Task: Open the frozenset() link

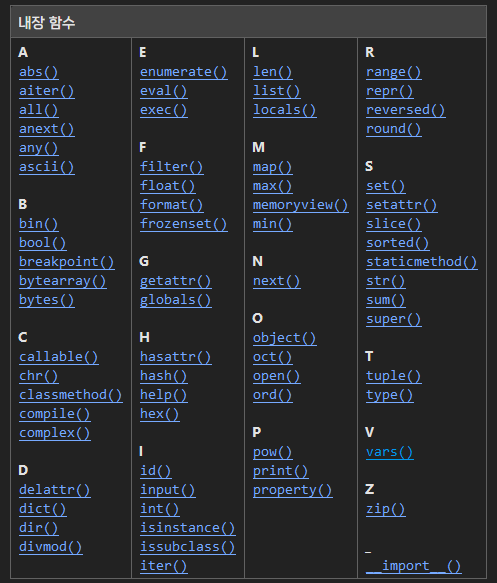Action: [184, 224]
